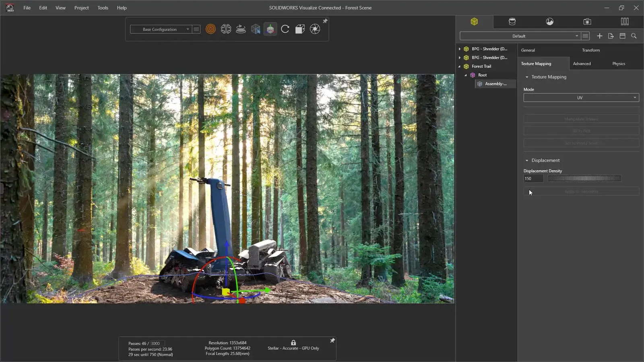644x362 pixels.
Task: Open the Tools menu
Action: pyautogui.click(x=103, y=8)
